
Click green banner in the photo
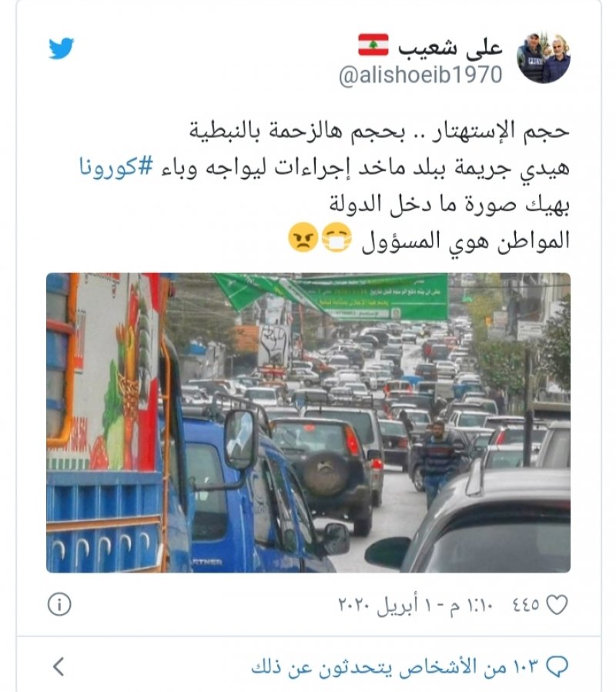[x=373, y=296]
